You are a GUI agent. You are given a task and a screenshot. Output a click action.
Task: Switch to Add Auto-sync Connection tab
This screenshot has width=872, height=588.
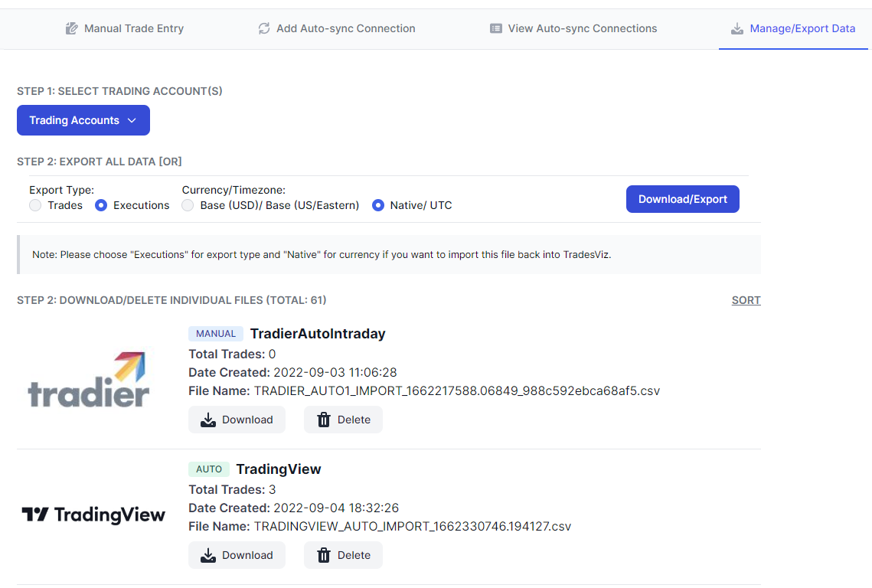coord(336,28)
